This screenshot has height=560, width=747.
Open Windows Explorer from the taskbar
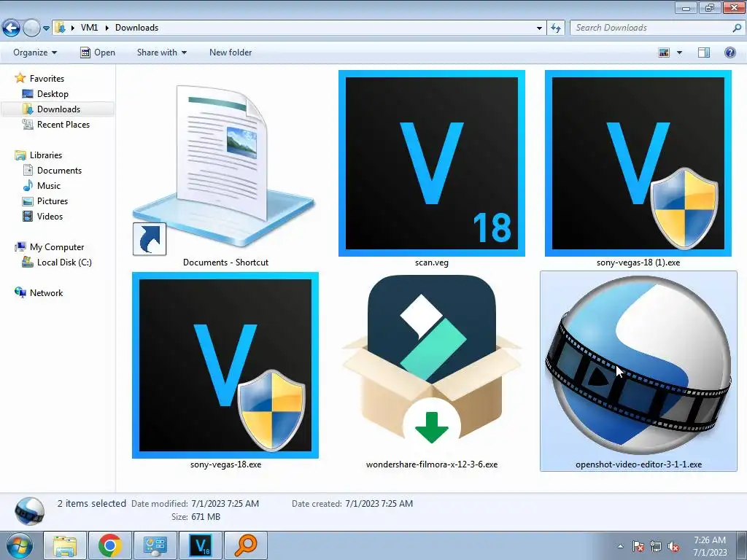pos(65,545)
